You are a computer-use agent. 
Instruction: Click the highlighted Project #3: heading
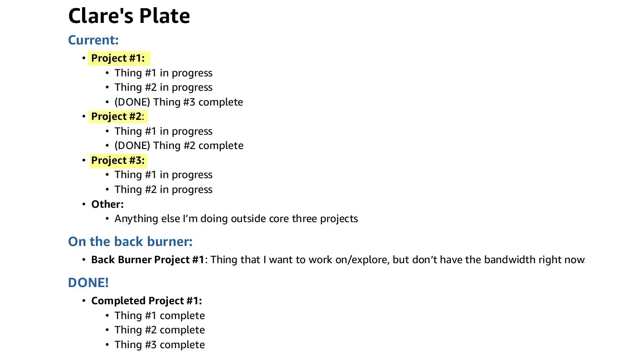(x=118, y=160)
